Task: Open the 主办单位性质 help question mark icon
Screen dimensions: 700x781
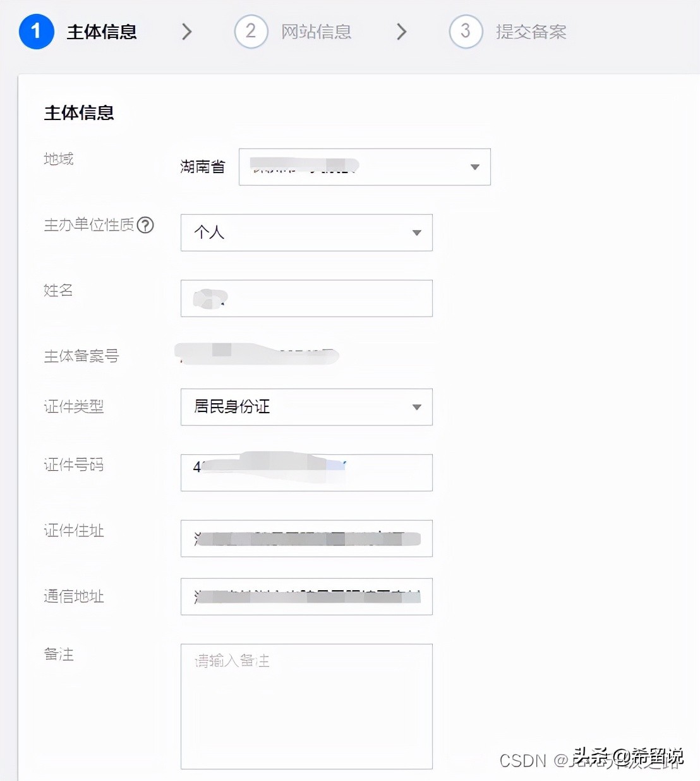Action: click(x=146, y=225)
